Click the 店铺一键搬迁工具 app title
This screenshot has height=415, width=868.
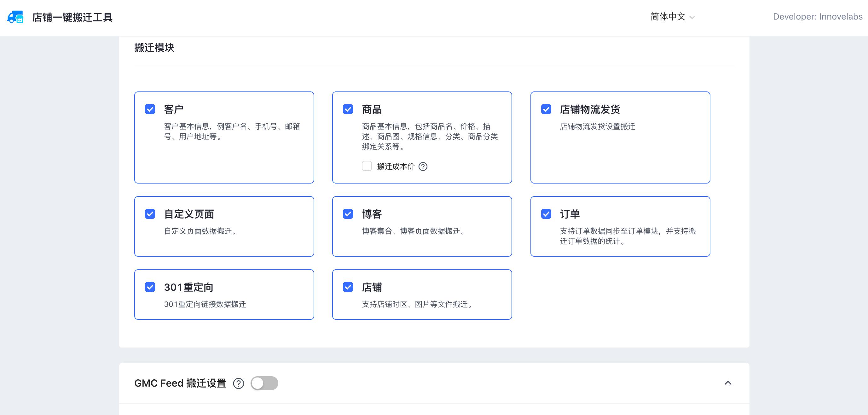click(72, 17)
